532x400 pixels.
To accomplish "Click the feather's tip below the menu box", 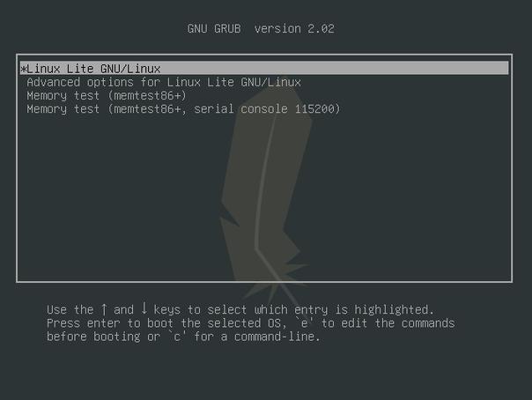I will tap(278, 295).
